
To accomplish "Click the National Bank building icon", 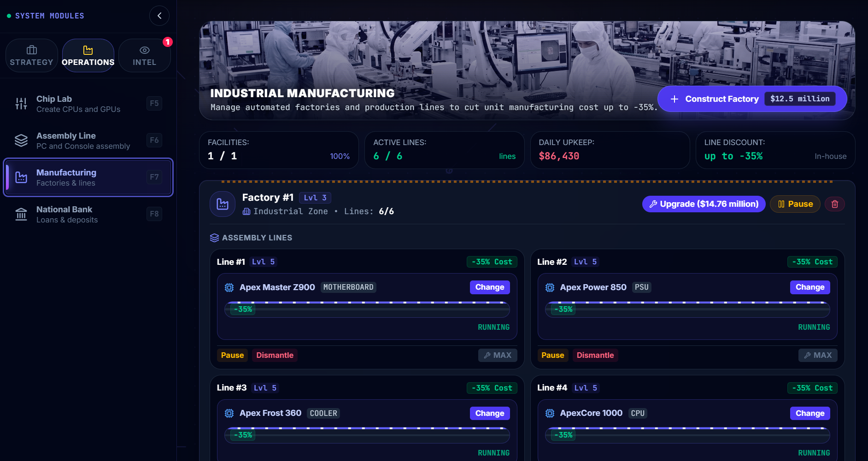I will click(x=21, y=214).
